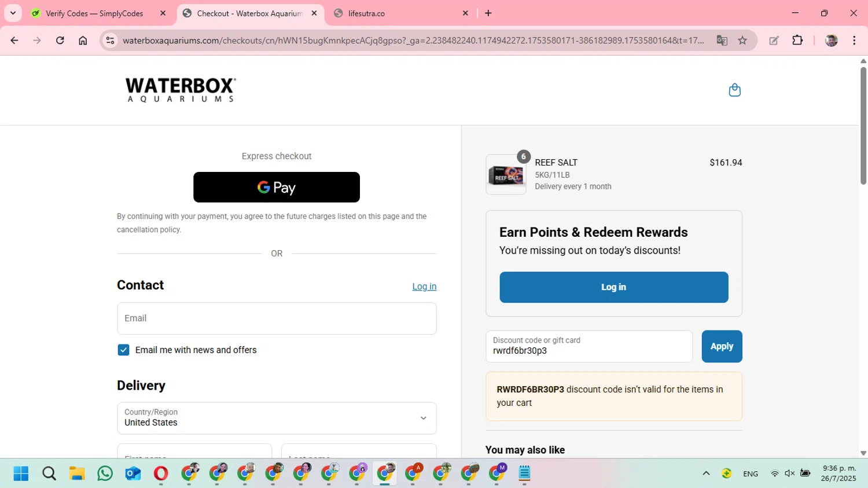This screenshot has width=868, height=488.
Task: Go to the browser home page
Action: pyautogui.click(x=83, y=41)
